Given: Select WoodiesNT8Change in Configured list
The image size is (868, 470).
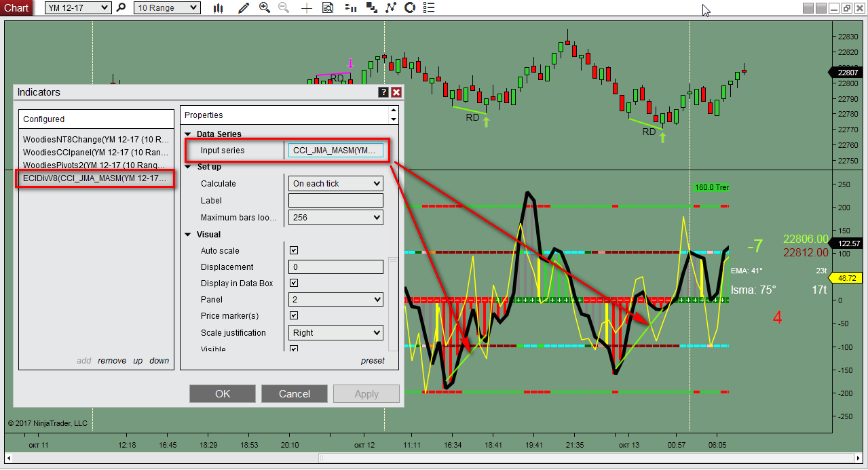Looking at the screenshot, I should click(96, 139).
